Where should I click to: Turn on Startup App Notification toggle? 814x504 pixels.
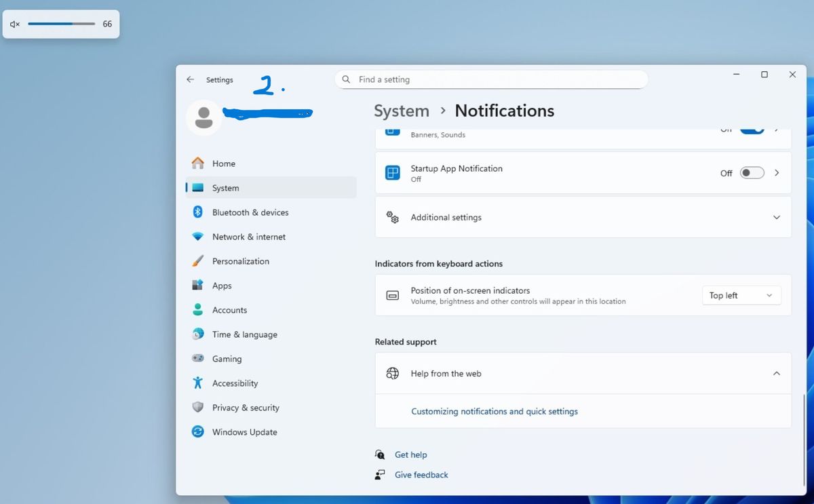[752, 173]
